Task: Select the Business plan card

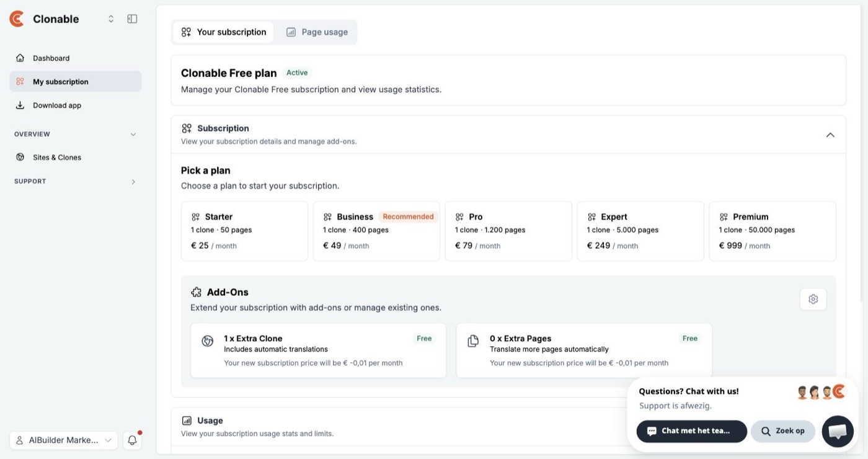Action: pyautogui.click(x=376, y=231)
